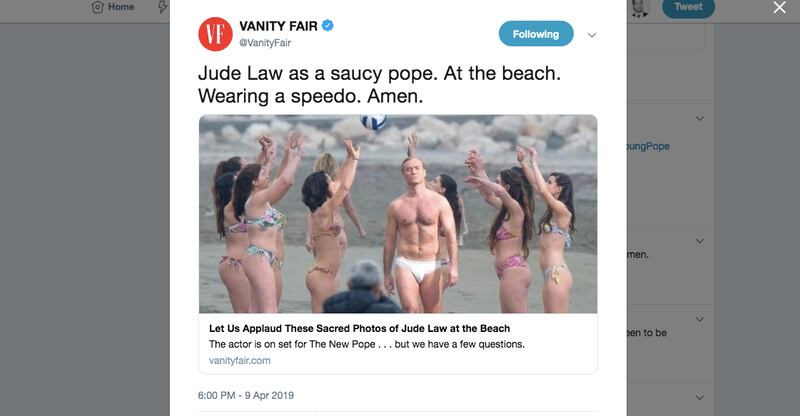Open the @VanityFair handle link
This screenshot has height=416, width=800.
(265, 43)
